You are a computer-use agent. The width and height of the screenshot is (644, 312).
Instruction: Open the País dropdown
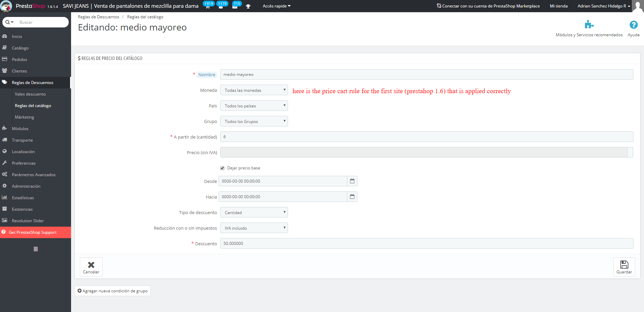(x=254, y=106)
